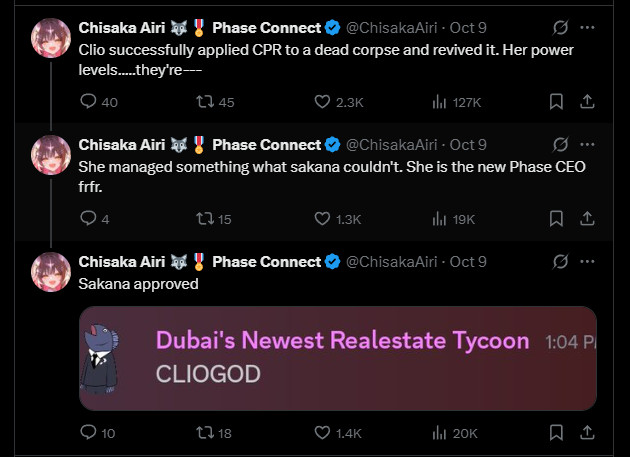View analytics showing 127K views
The image size is (630, 457).
point(439,102)
